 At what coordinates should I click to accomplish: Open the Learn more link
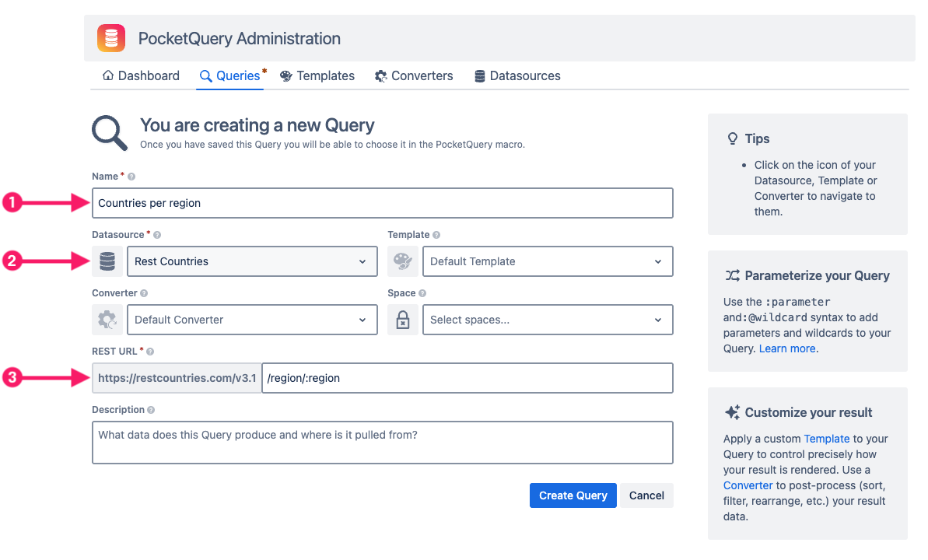(786, 348)
